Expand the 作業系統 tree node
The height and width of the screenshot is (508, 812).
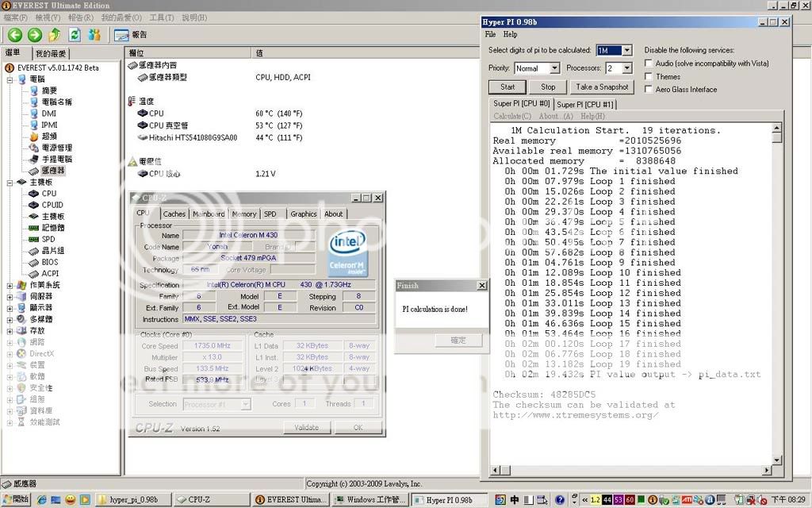(x=10, y=285)
